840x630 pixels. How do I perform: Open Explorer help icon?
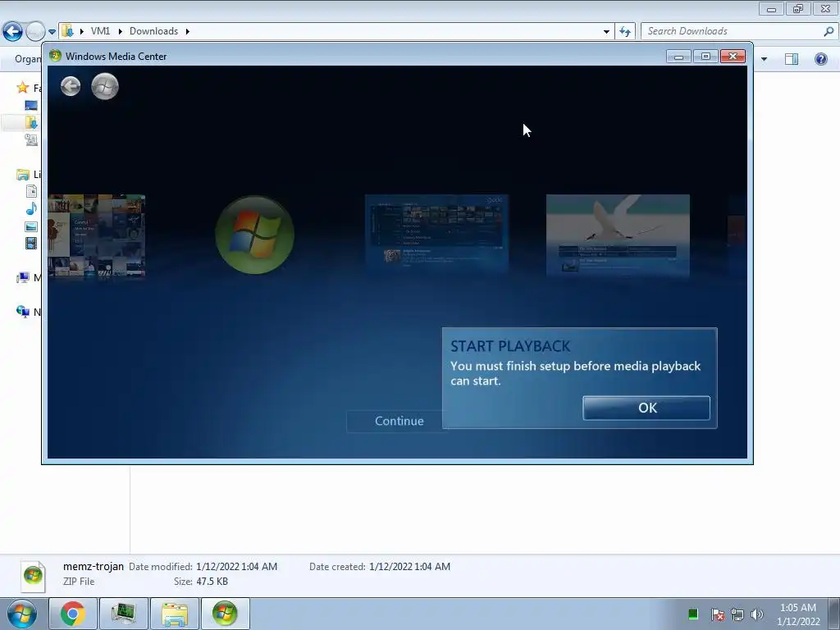click(x=820, y=59)
